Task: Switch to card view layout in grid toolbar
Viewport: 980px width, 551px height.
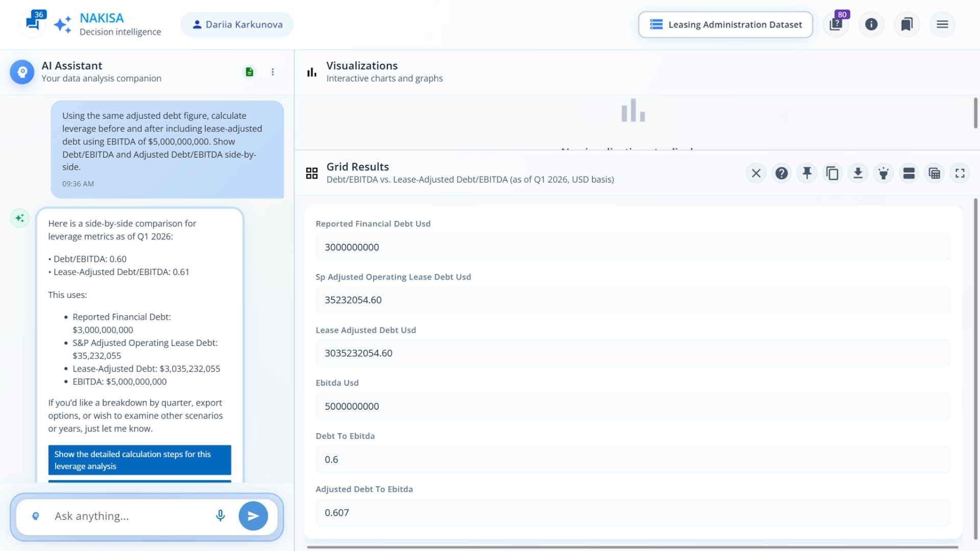Action: click(909, 173)
